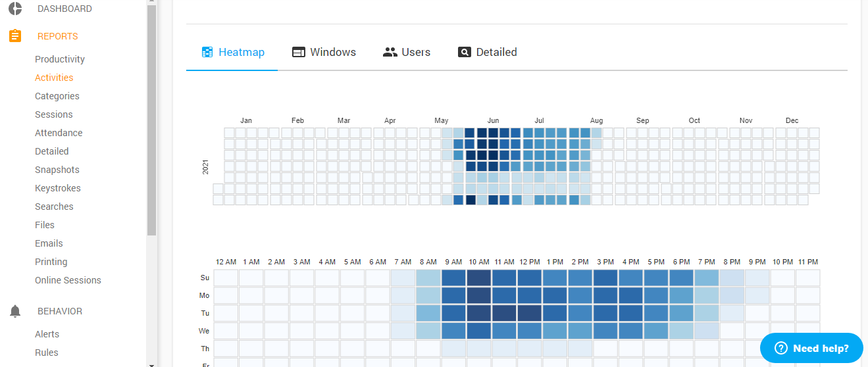Open the Sessions report
The image size is (868, 367).
(54, 114)
